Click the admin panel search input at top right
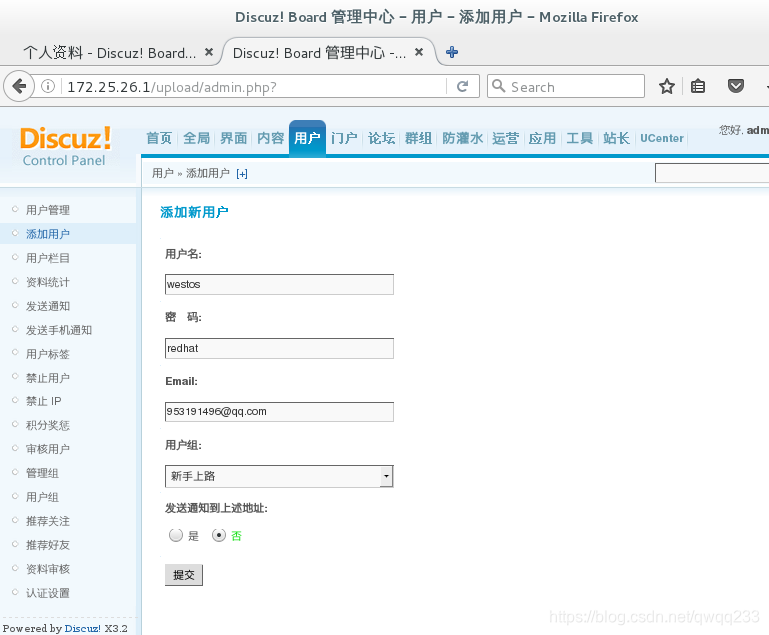Screen dimensions: 769x635 [712, 173]
